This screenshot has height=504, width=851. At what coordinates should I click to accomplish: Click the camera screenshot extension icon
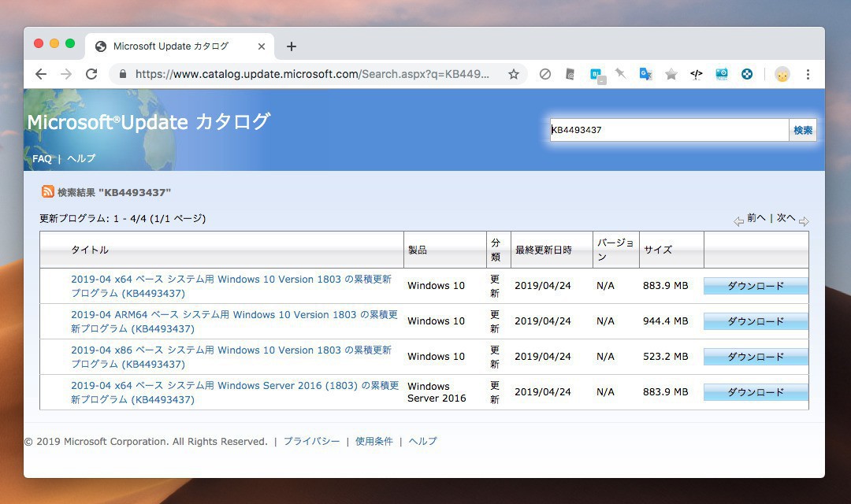pyautogui.click(x=721, y=74)
